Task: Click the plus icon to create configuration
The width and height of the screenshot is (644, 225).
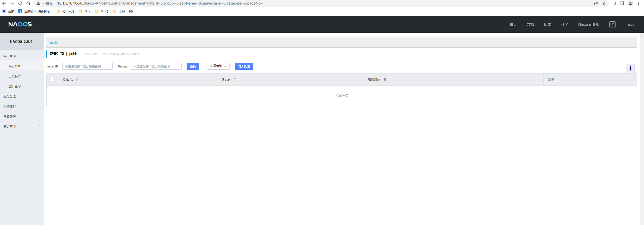Action: pos(630,68)
